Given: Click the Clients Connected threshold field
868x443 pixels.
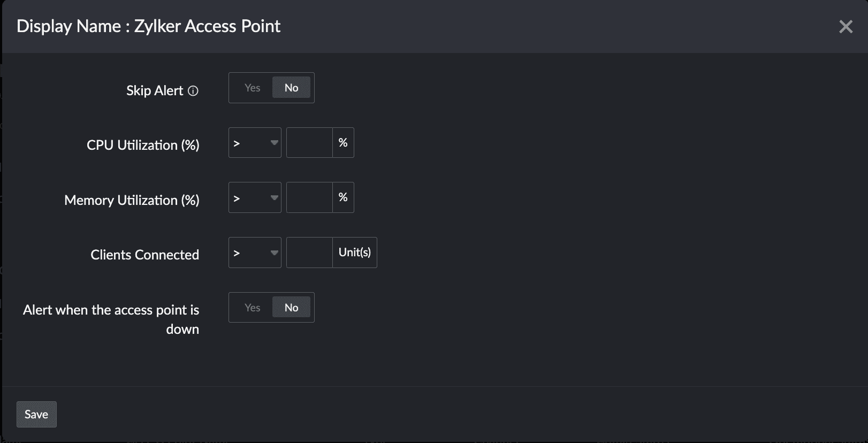Looking at the screenshot, I should pyautogui.click(x=309, y=253).
